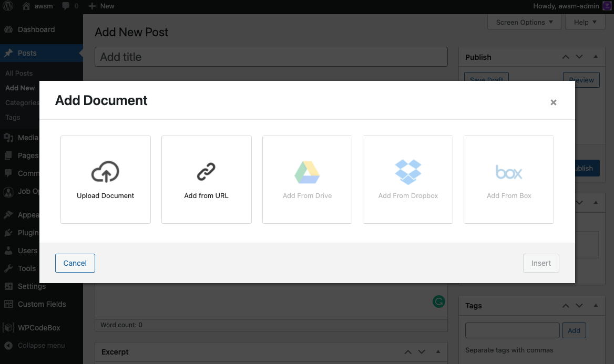
Task: Open the WordPress logo menu
Action: (x=7, y=6)
